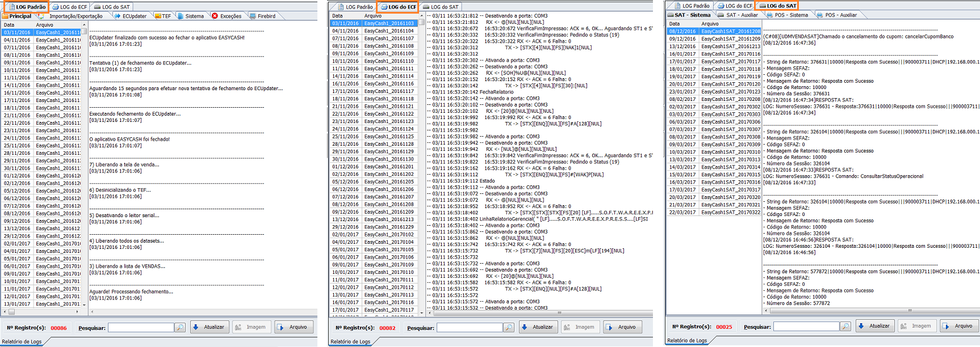This screenshot has height=347, width=980.
Task: Open LOG do SAT tab in the left panel
Action: 112,7
